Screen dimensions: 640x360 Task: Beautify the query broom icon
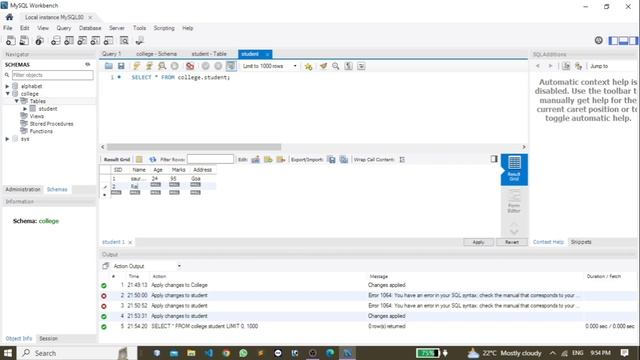click(x=323, y=66)
